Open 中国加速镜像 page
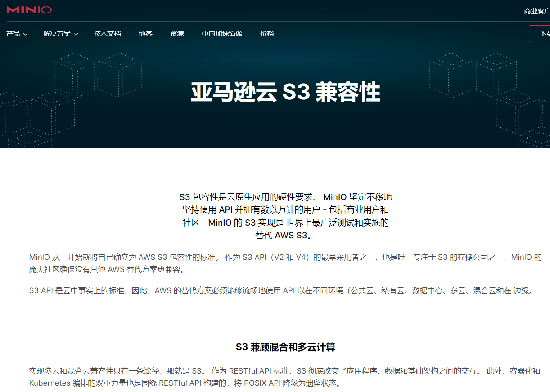Screen dimensions: 550x392 (x=222, y=34)
